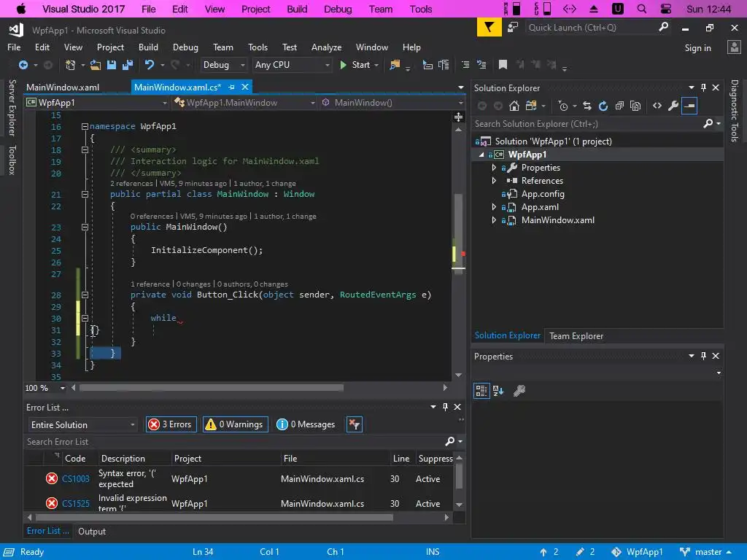Open the Debug menu
Image resolution: width=747 pixels, height=560 pixels.
(185, 47)
